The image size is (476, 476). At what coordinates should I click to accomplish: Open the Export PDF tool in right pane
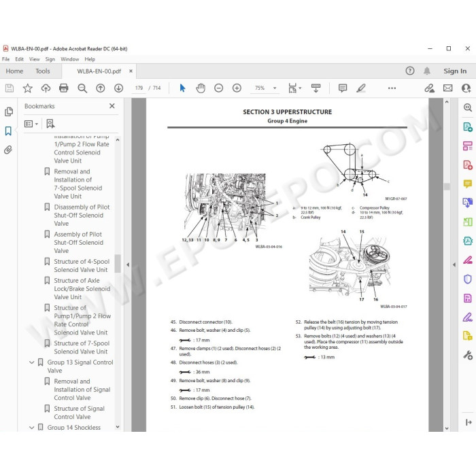point(468,126)
